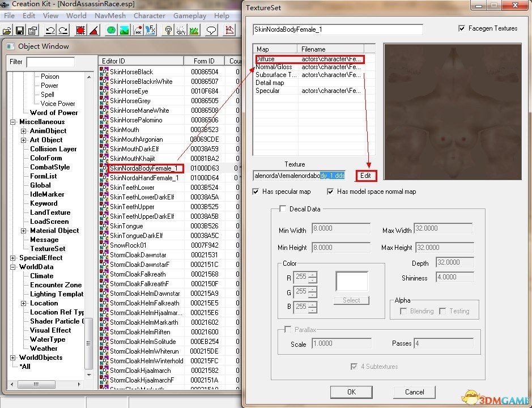Click the undo arrow icon
This screenshot has width=532, height=408.
pyautogui.click(x=50, y=31)
